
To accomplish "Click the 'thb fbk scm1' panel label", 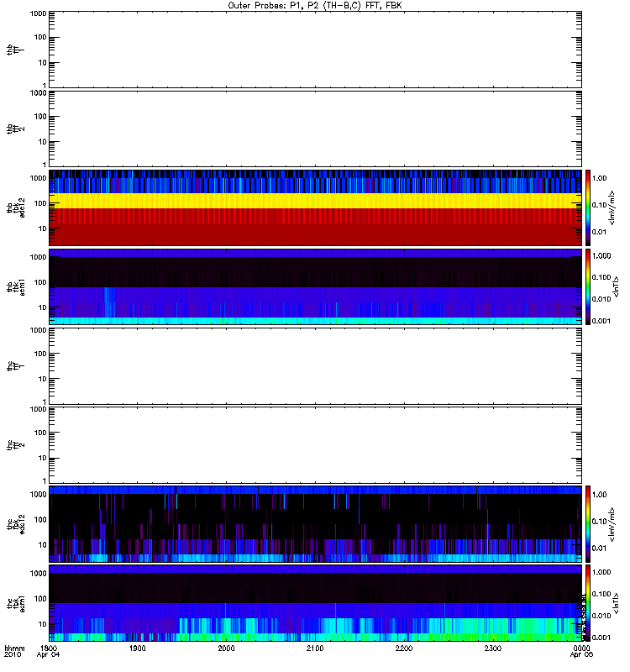I will [15, 286].
